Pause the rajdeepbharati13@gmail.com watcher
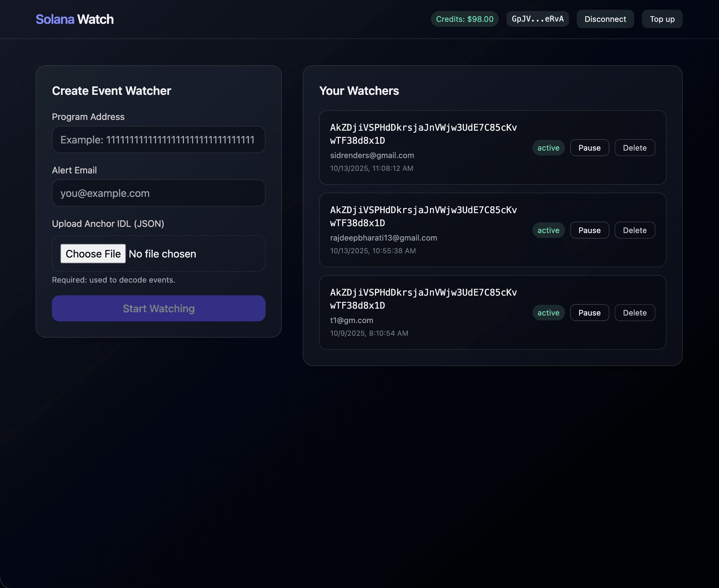Screen dimensions: 719x588 point(589,230)
